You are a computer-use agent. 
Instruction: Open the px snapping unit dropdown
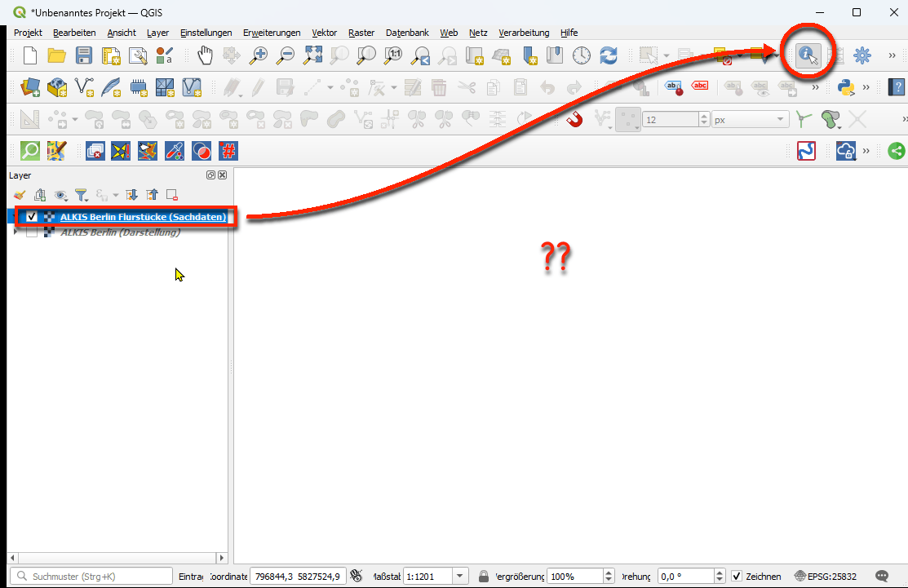[780, 120]
